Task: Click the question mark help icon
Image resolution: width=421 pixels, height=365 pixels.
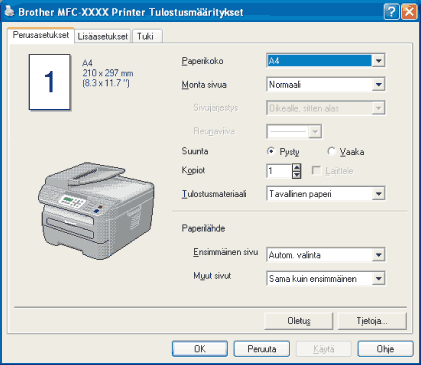Action: tap(391, 12)
